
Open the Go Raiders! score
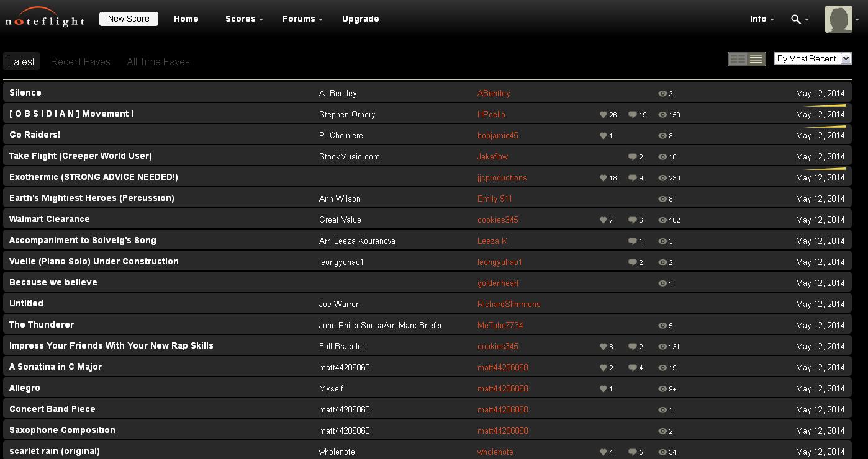click(35, 135)
